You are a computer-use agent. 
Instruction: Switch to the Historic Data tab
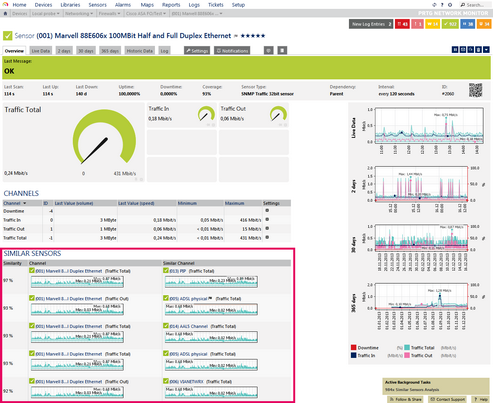[140, 51]
